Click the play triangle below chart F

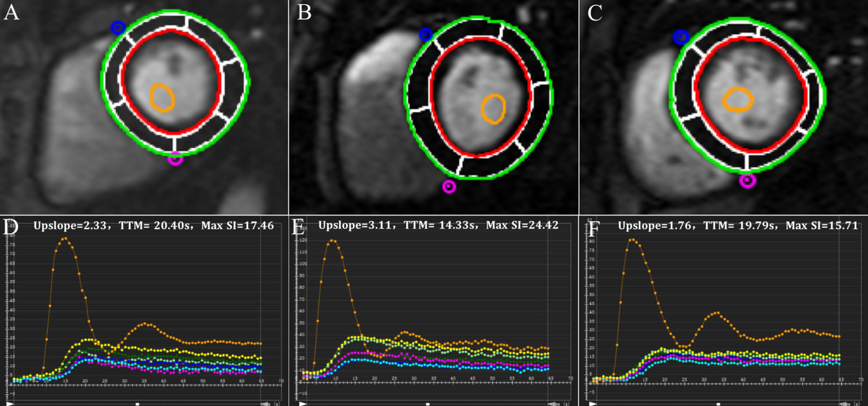(x=592, y=404)
